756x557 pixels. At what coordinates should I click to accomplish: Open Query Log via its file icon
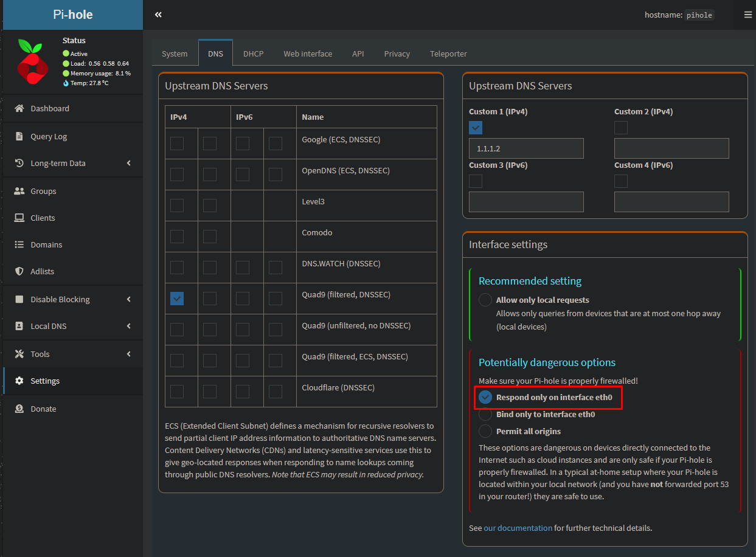tap(19, 136)
